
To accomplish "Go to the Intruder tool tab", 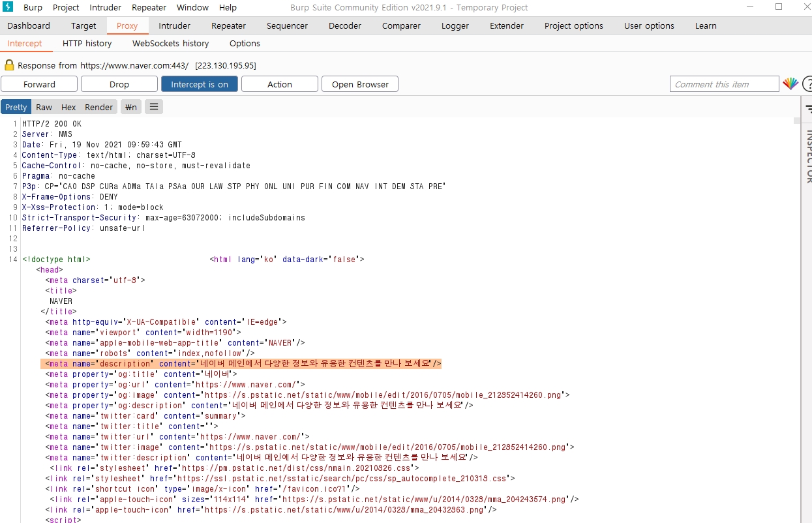I will click(175, 25).
